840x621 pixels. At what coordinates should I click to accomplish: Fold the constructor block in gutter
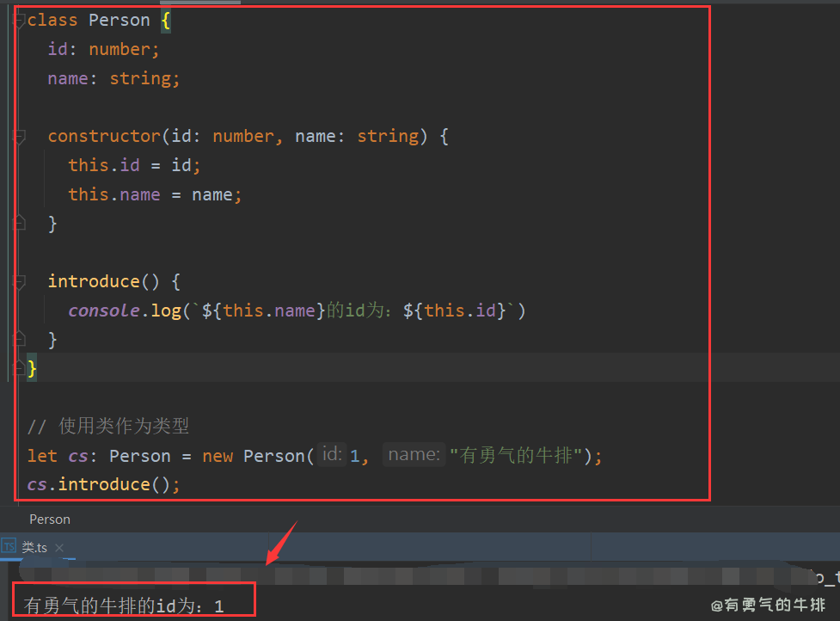tap(20, 137)
